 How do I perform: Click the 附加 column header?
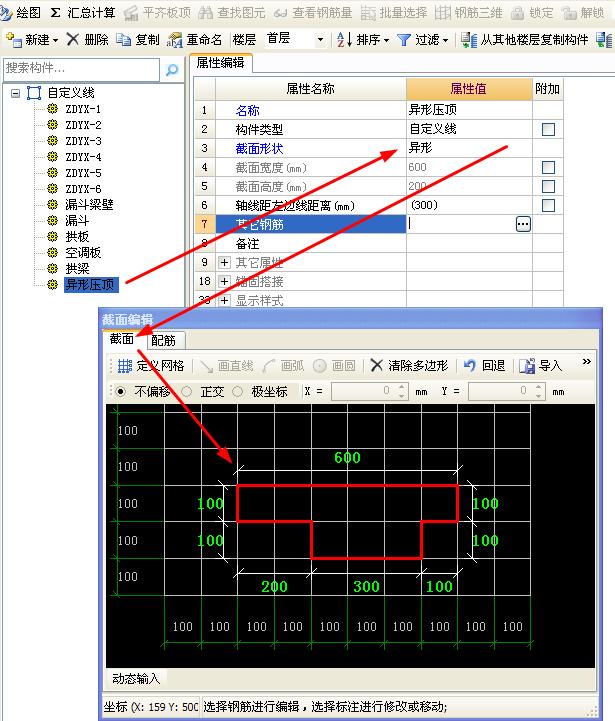[547, 89]
